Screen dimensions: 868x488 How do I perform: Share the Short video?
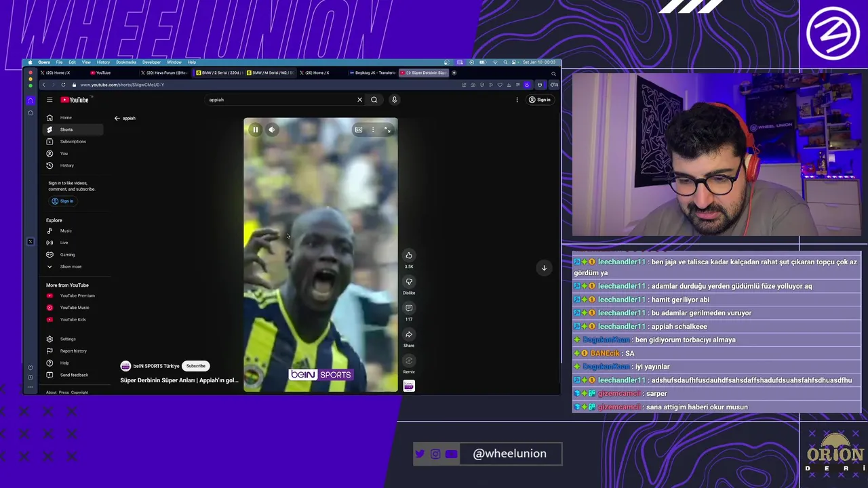point(409,335)
